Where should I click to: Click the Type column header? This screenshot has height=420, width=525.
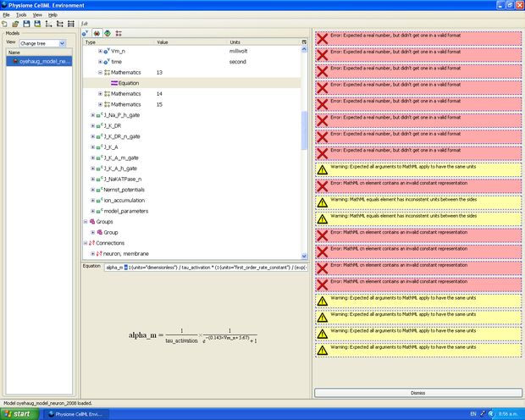click(x=119, y=42)
